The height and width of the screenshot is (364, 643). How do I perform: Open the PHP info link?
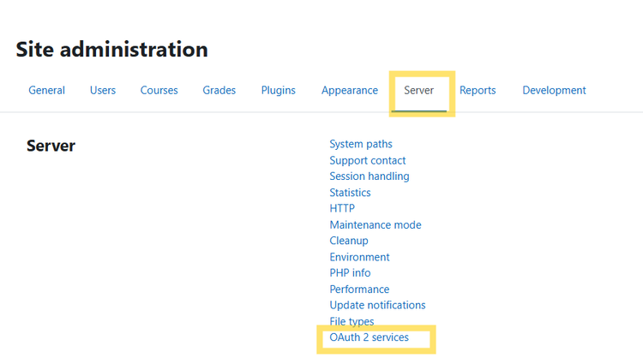click(350, 273)
